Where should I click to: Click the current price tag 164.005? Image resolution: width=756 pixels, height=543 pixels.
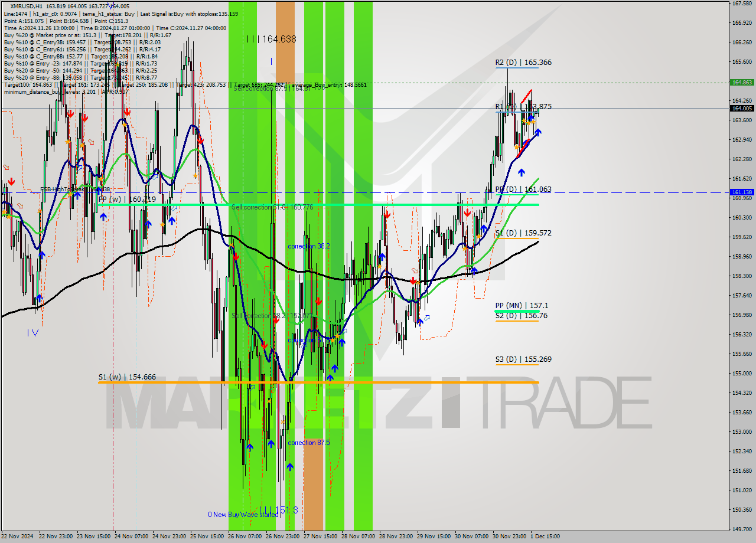tap(741, 108)
